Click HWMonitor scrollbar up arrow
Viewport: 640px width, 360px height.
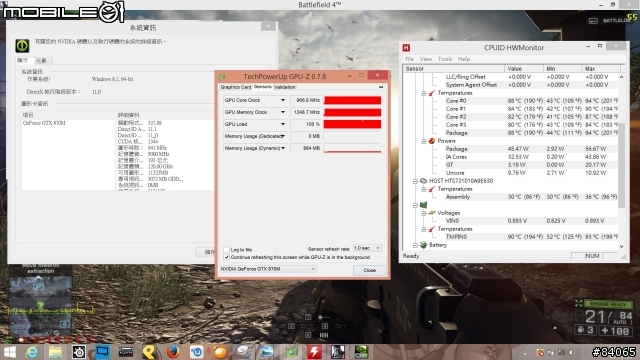(622, 77)
